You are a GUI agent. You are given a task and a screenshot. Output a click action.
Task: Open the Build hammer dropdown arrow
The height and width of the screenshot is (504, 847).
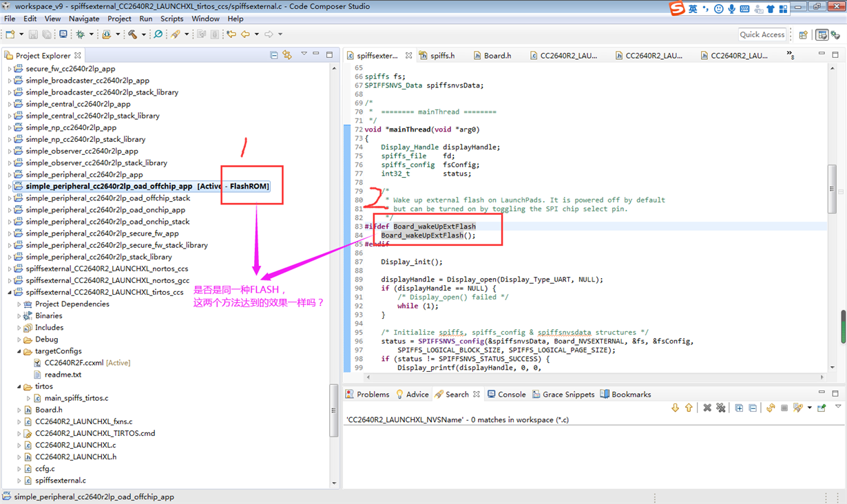[x=143, y=34]
